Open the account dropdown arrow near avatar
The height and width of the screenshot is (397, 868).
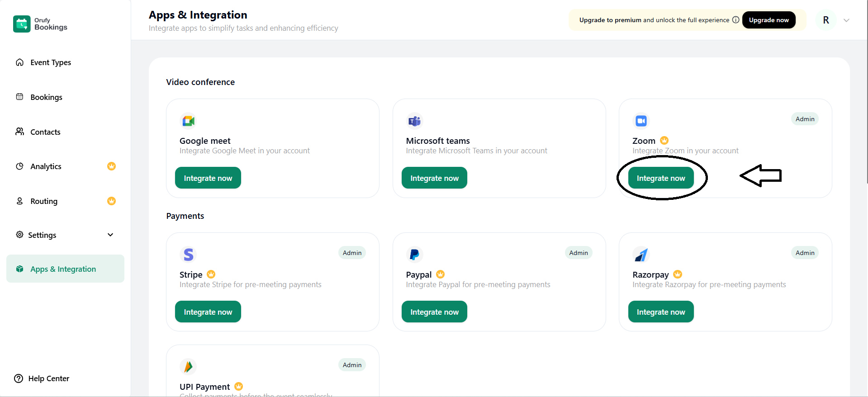click(846, 20)
